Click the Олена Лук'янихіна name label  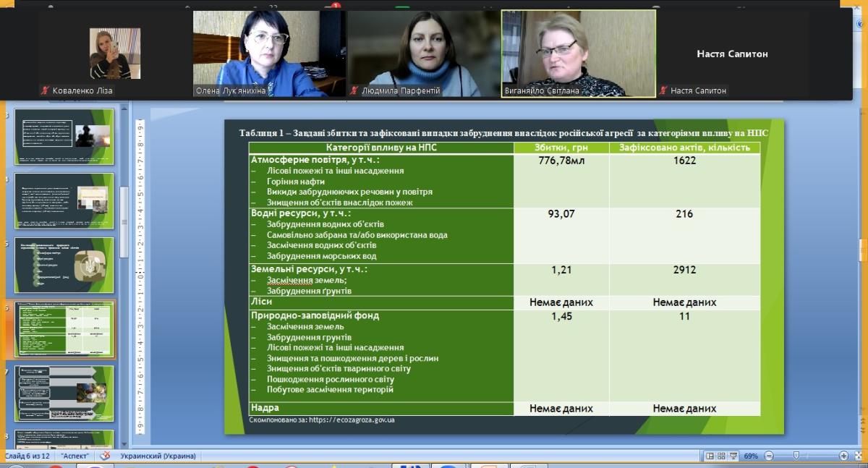(230, 90)
